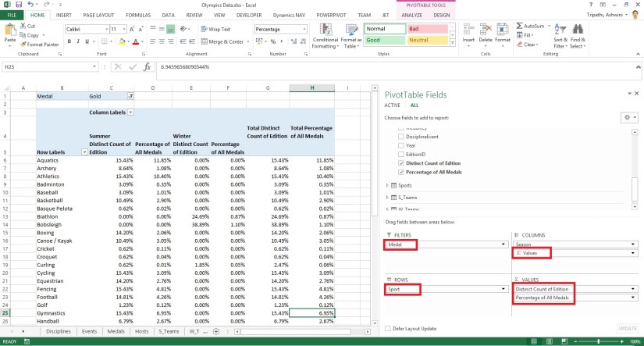Apply the Bad cell style
The height and width of the screenshot is (346, 644).
[427, 29]
